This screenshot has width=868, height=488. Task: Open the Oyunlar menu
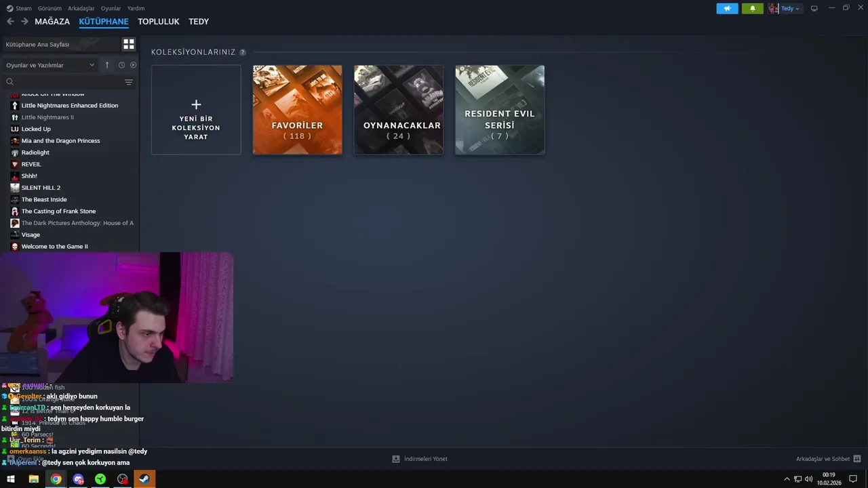[x=111, y=8]
